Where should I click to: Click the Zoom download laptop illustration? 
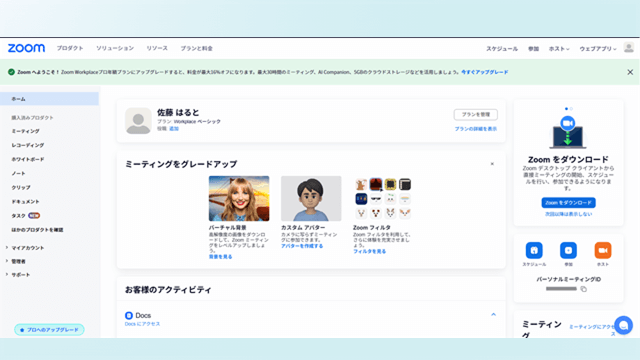(568, 132)
